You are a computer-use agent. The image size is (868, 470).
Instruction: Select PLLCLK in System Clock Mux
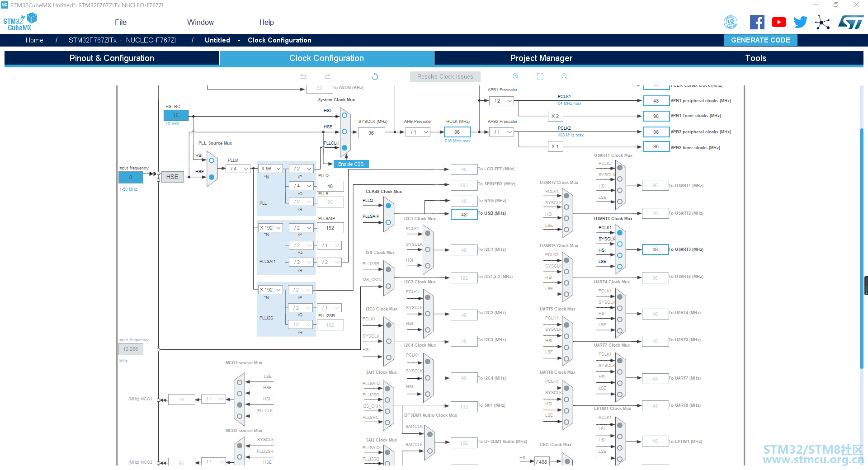click(x=344, y=148)
